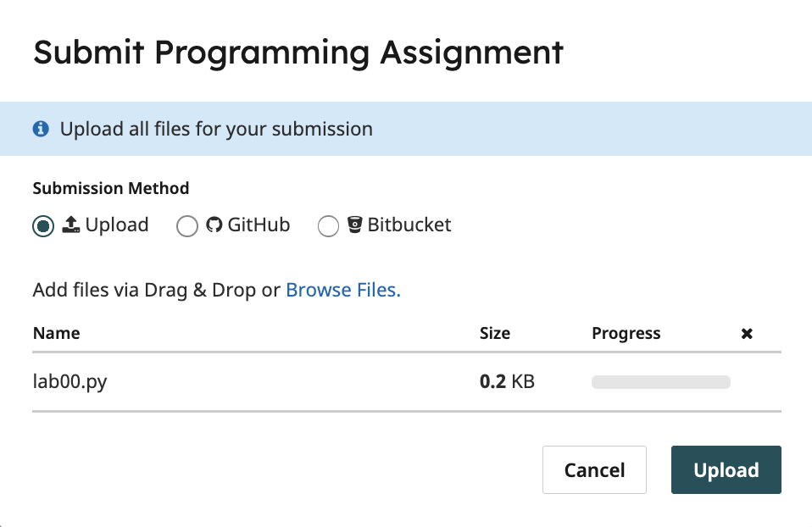Remove the lab00.py file via the clear icon

(747, 333)
